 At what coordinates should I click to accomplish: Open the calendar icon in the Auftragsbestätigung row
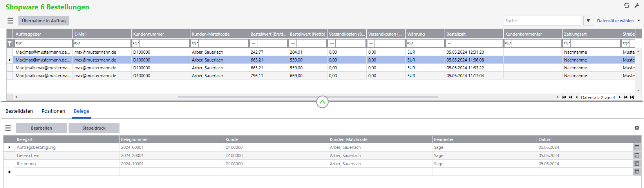point(637,147)
